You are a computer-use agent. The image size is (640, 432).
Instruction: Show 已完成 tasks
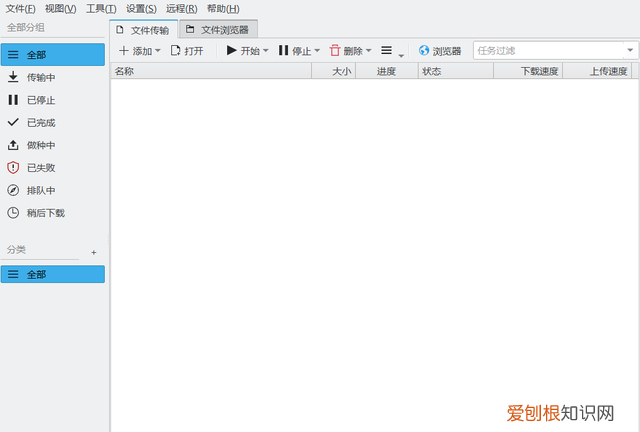(53, 122)
